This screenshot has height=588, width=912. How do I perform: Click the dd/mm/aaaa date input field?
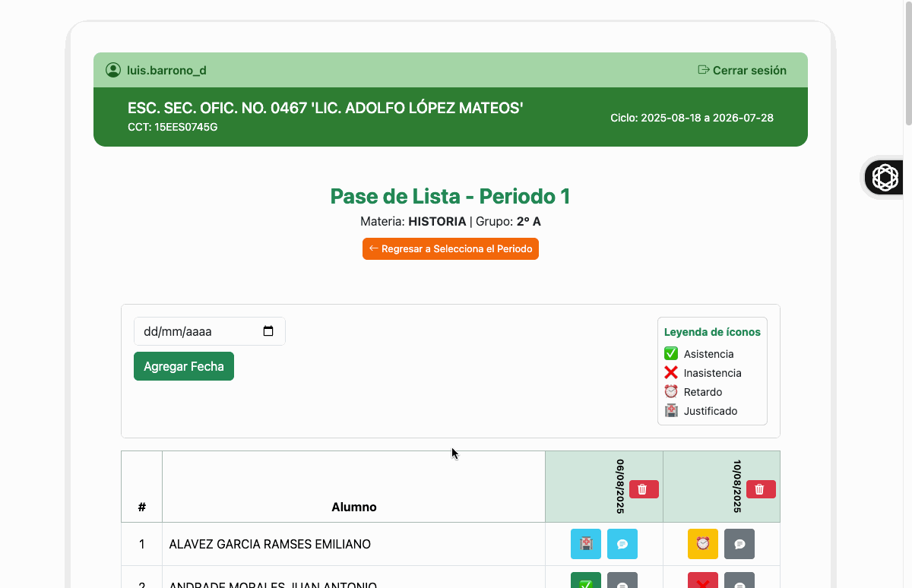198,331
